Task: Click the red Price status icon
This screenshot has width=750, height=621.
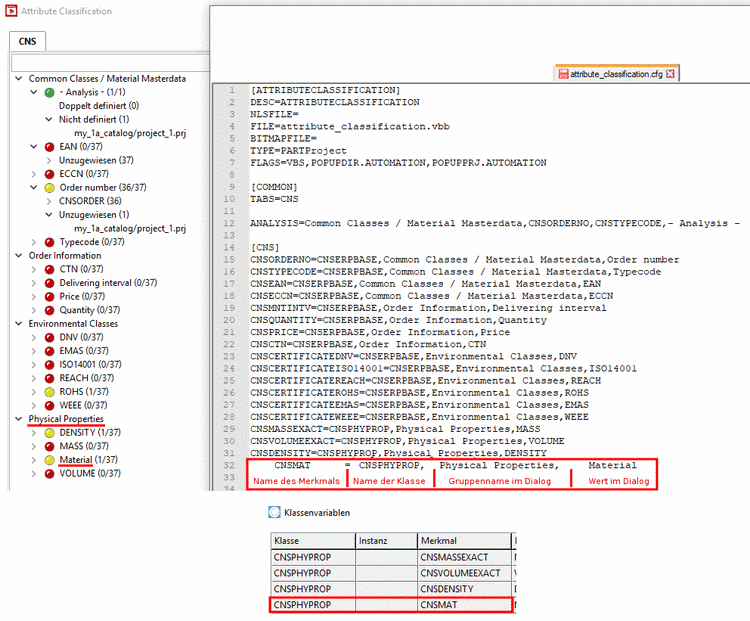Action: point(49,297)
